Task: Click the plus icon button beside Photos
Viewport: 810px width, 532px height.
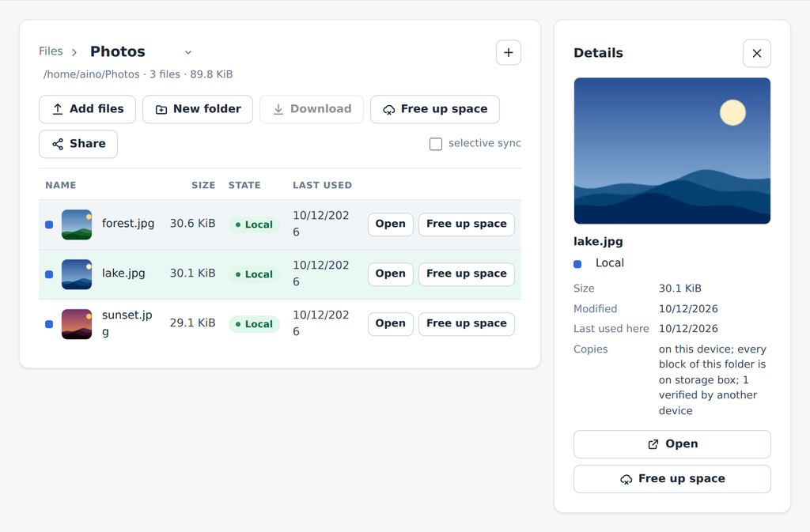Action: (509, 53)
